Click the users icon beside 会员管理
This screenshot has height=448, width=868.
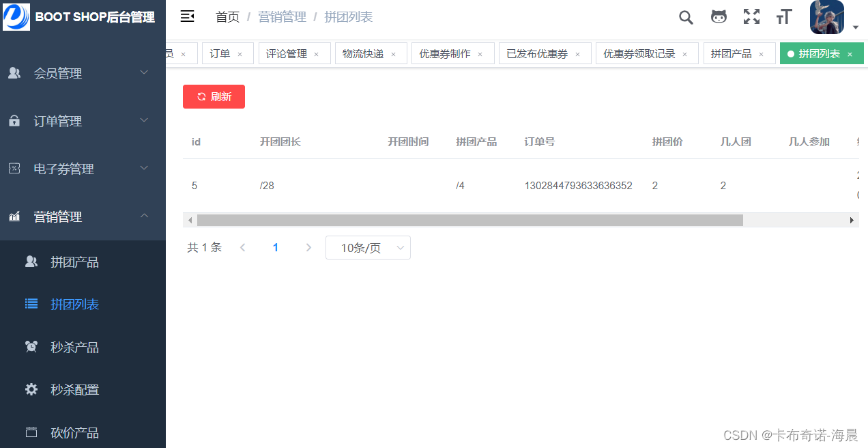pos(15,73)
